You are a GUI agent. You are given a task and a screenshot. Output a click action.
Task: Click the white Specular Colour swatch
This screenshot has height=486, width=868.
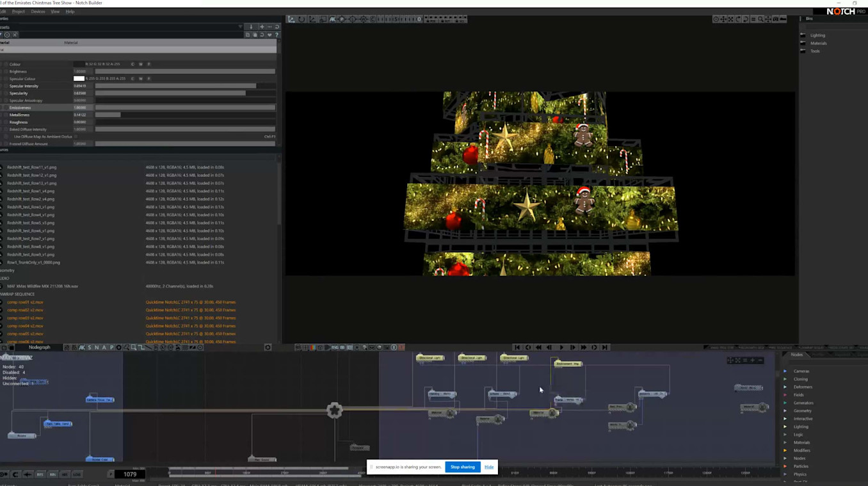tap(79, 79)
